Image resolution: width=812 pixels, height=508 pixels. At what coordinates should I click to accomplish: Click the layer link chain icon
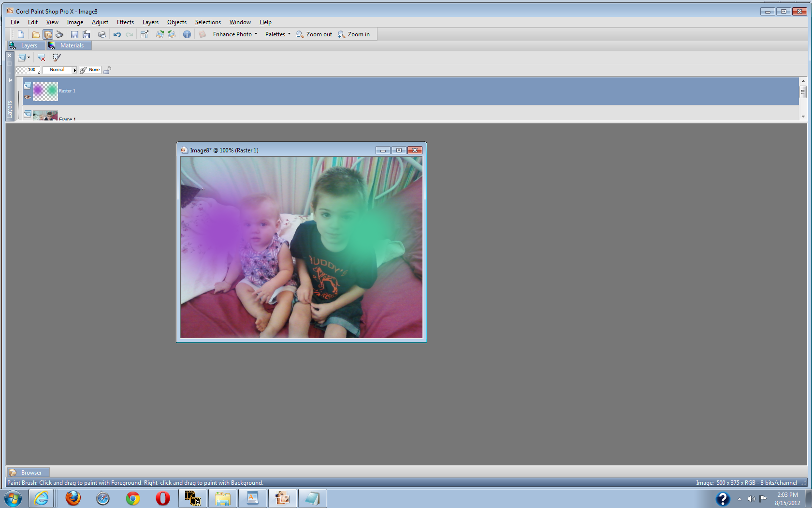pos(83,70)
